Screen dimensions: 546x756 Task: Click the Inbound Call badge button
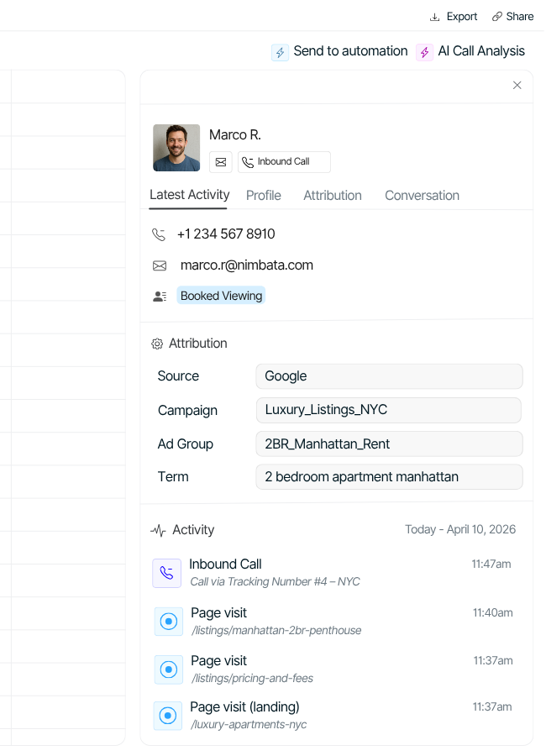(x=284, y=162)
